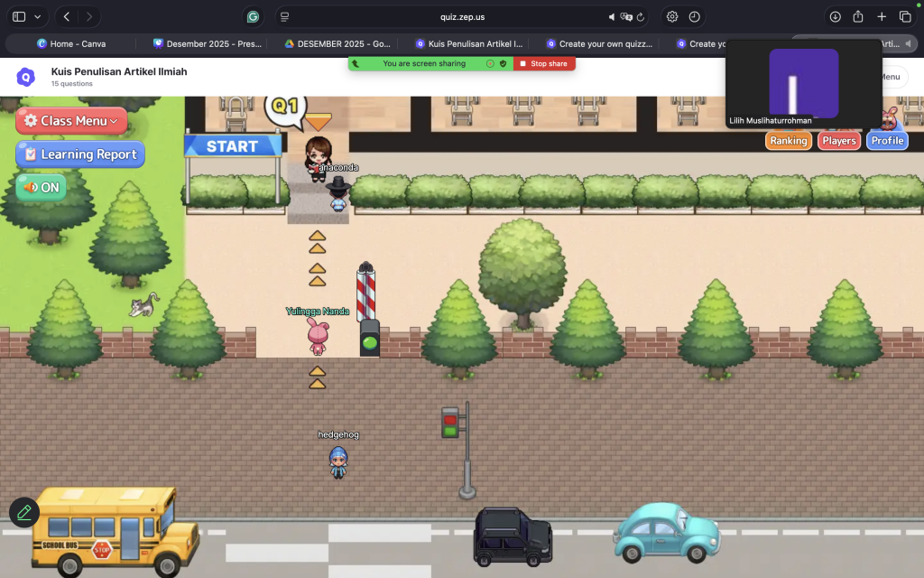Open the downloads icon in Safari
This screenshot has width=924, height=578.
pyautogui.click(x=835, y=17)
